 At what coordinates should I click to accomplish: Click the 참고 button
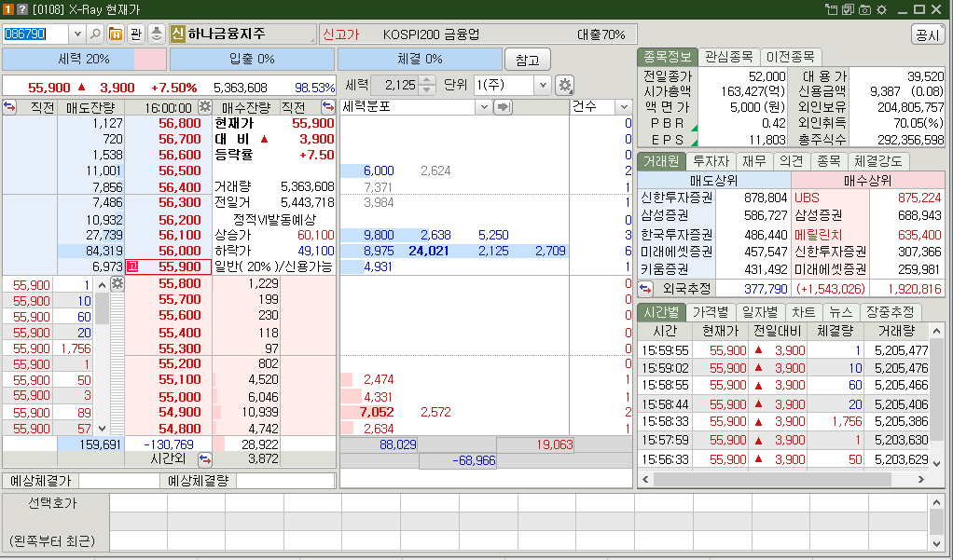pyautogui.click(x=527, y=60)
